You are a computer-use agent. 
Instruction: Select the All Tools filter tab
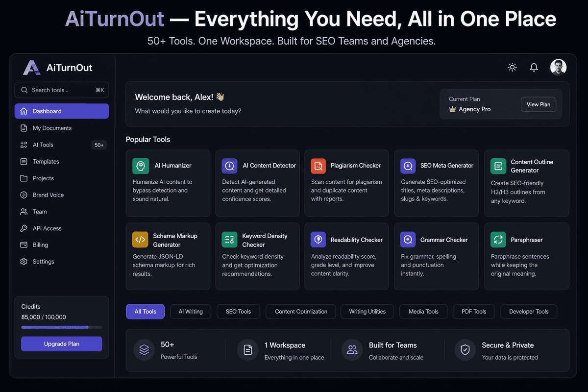click(146, 312)
